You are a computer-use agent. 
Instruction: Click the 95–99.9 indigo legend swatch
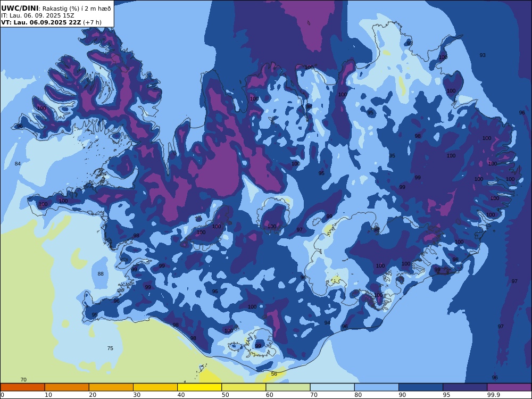point(465,387)
